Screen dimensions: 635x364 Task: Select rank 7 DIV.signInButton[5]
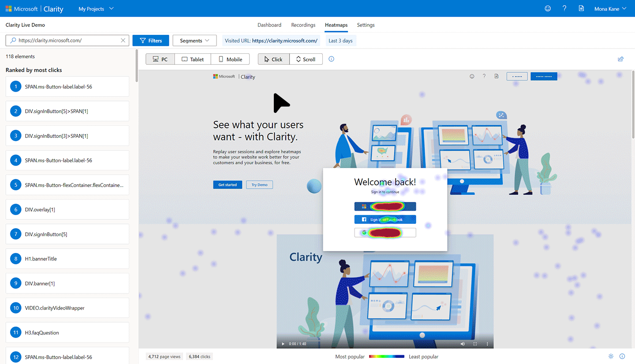coord(67,234)
